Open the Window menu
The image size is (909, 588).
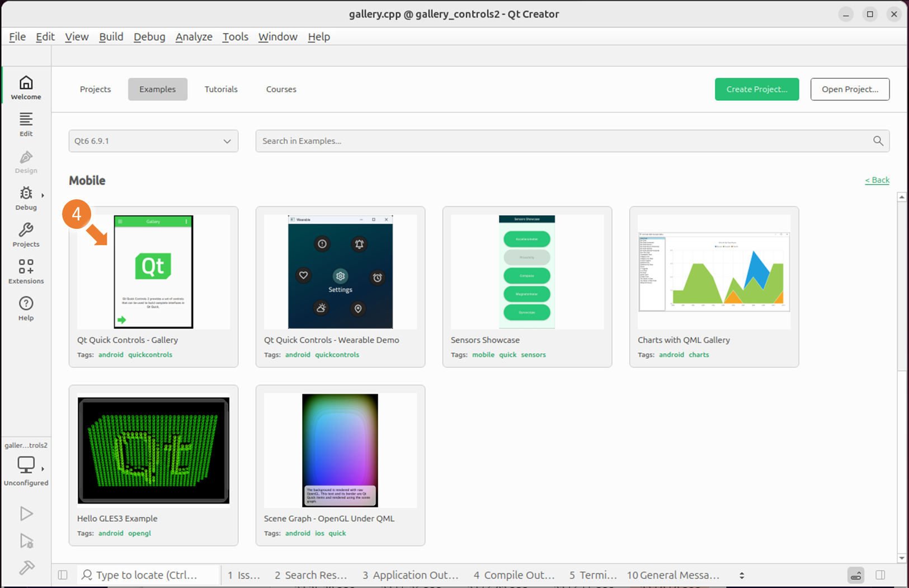point(278,37)
